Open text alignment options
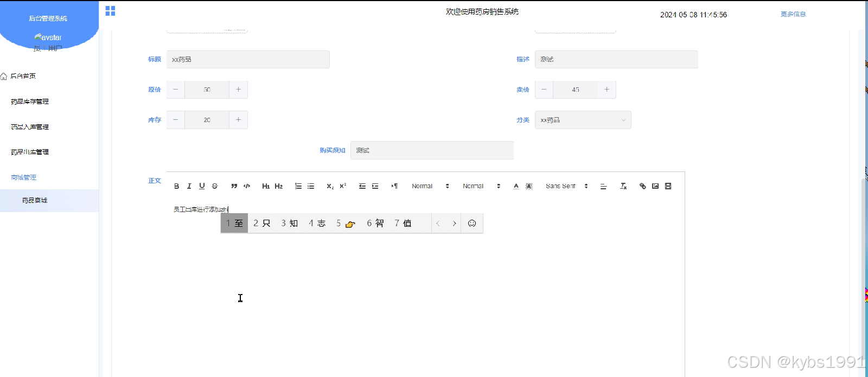Viewport: 868px width, 377px height. pyautogui.click(x=603, y=186)
